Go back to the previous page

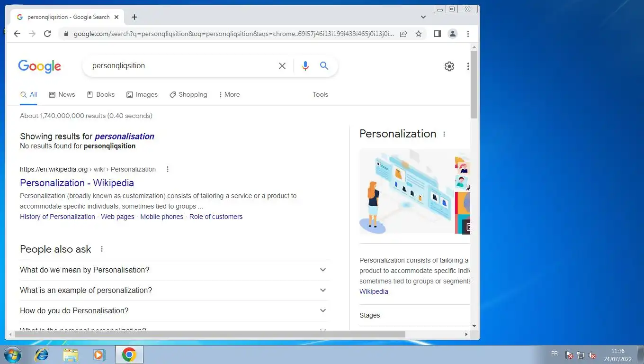[x=17, y=34]
